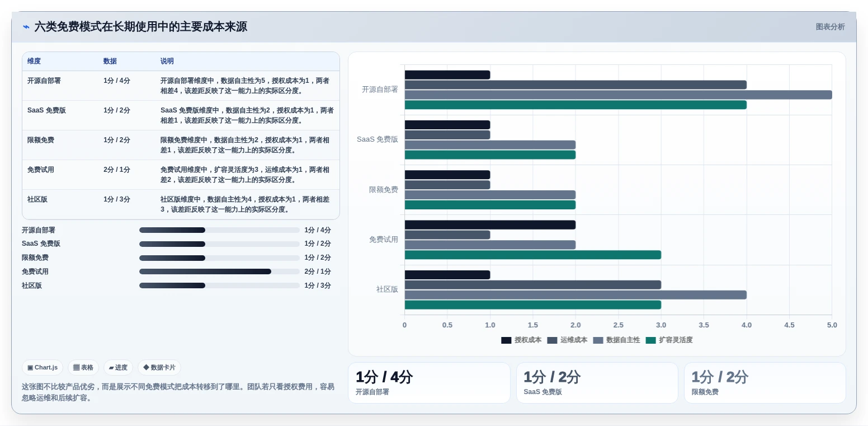This screenshot has height=426, width=868.
Task: Click the 社区版 description text in table
Action: coord(245,204)
